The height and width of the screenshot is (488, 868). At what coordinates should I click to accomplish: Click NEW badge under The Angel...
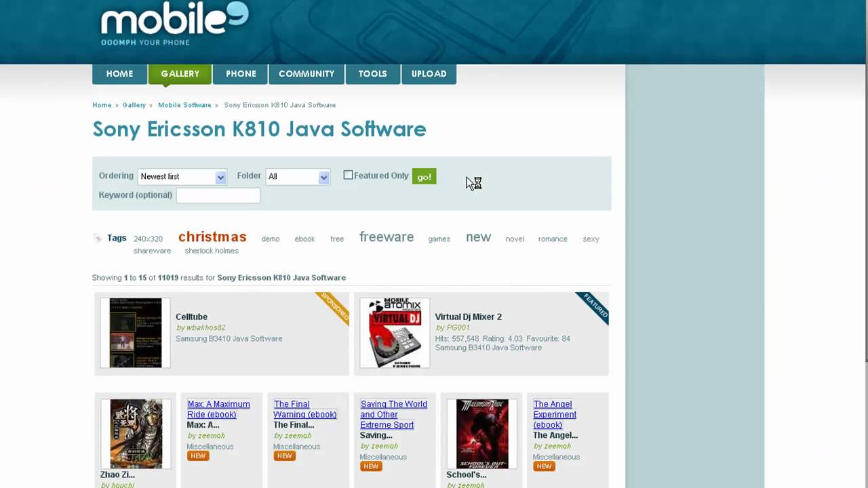click(x=544, y=466)
